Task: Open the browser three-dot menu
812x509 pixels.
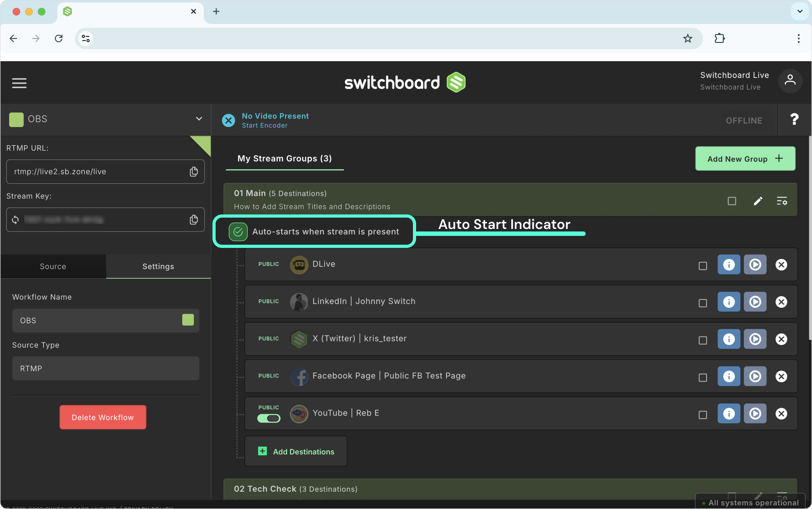Action: click(x=798, y=38)
